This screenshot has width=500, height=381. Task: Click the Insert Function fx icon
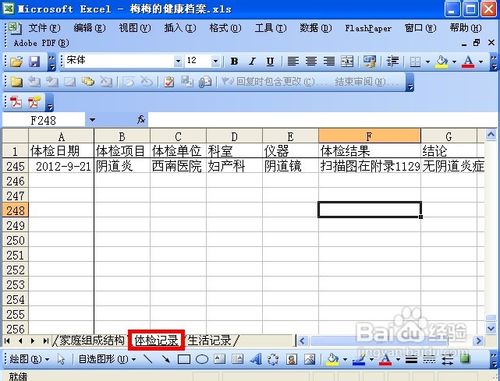(x=141, y=119)
